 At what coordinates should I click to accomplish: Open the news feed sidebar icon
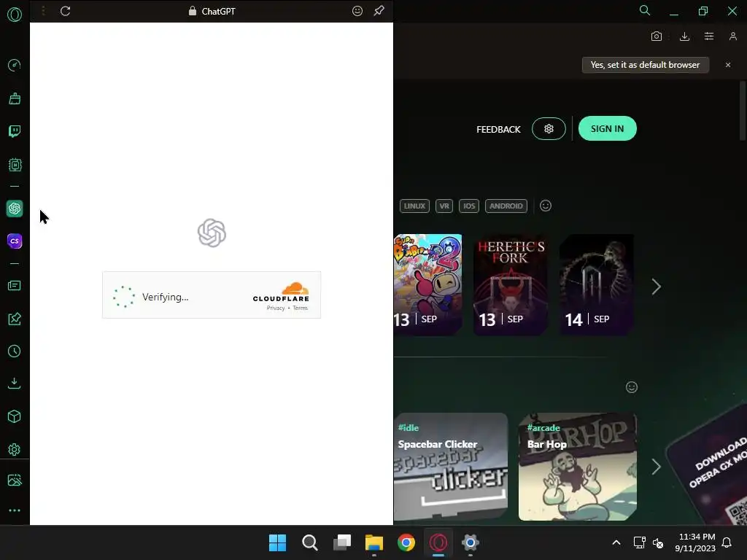tap(15, 285)
